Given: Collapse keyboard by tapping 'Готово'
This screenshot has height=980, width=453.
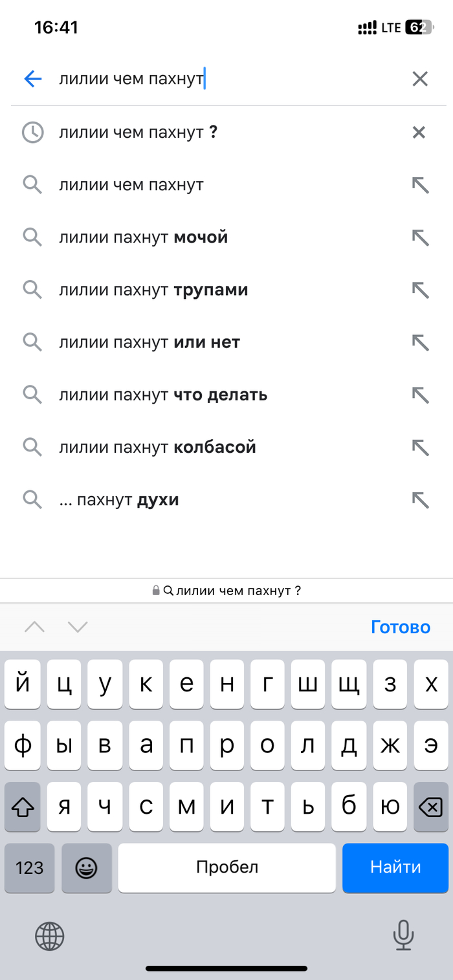Looking at the screenshot, I should click(x=401, y=626).
